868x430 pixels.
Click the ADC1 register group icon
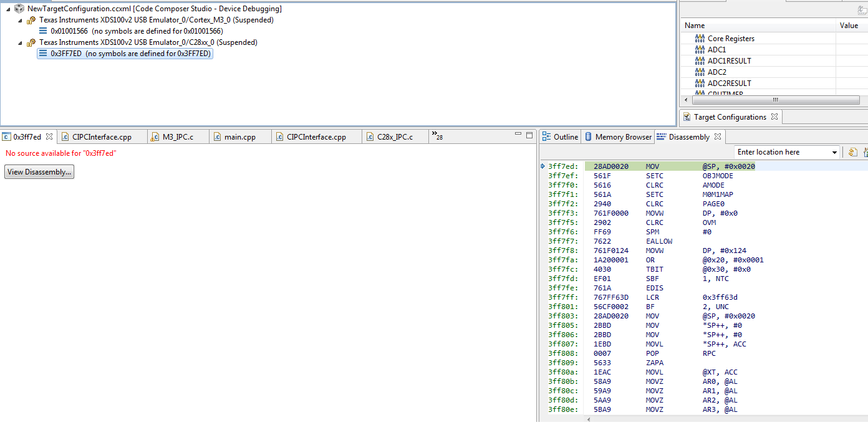click(x=700, y=50)
